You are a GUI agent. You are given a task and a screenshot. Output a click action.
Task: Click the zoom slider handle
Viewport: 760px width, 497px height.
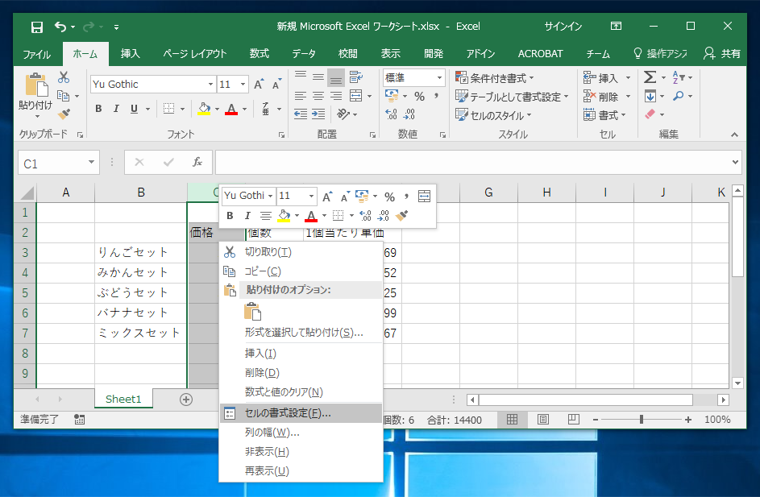pos(641,419)
